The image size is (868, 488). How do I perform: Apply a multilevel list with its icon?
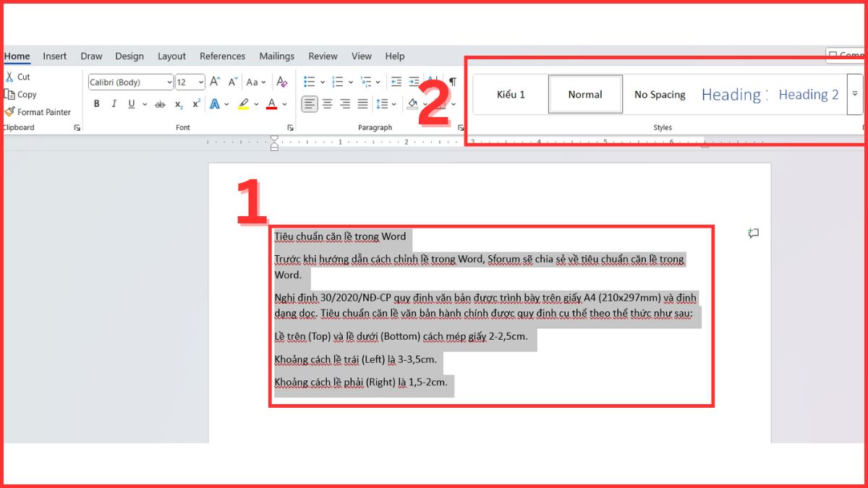365,82
